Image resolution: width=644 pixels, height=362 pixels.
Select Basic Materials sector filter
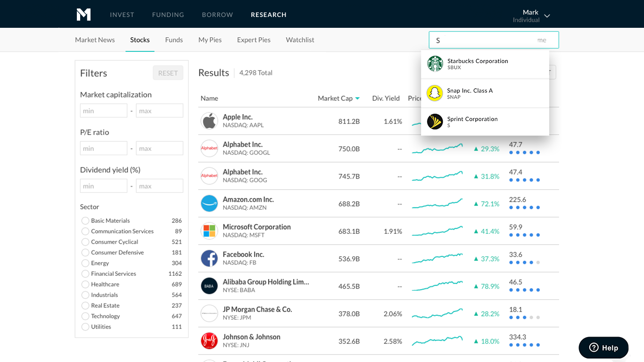(85, 221)
